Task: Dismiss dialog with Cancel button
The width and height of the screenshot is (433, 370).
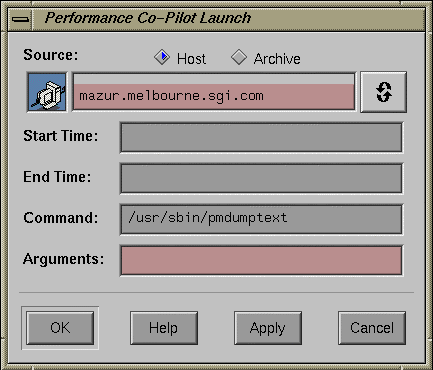Action: [x=372, y=328]
